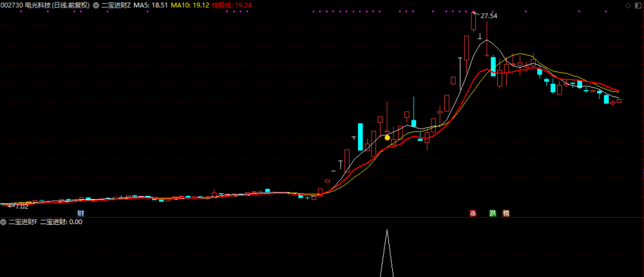Open the red 涨 event marker
Image resolution: width=644 pixels, height=277 pixels.
tap(473, 213)
